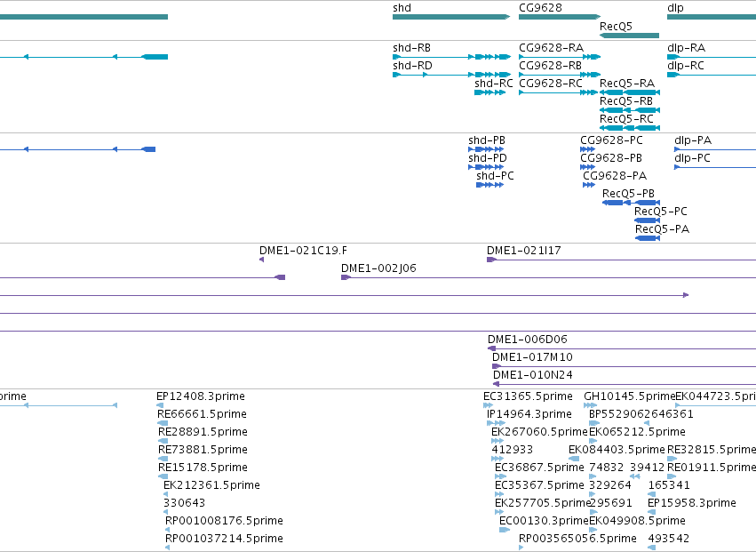Select EST EC35367.5prime
Screen dimensions: 756x552
(x=499, y=494)
